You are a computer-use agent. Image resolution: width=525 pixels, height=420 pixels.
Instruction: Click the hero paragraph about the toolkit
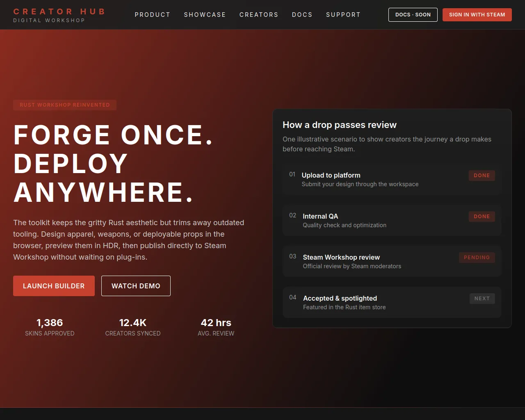click(x=129, y=240)
